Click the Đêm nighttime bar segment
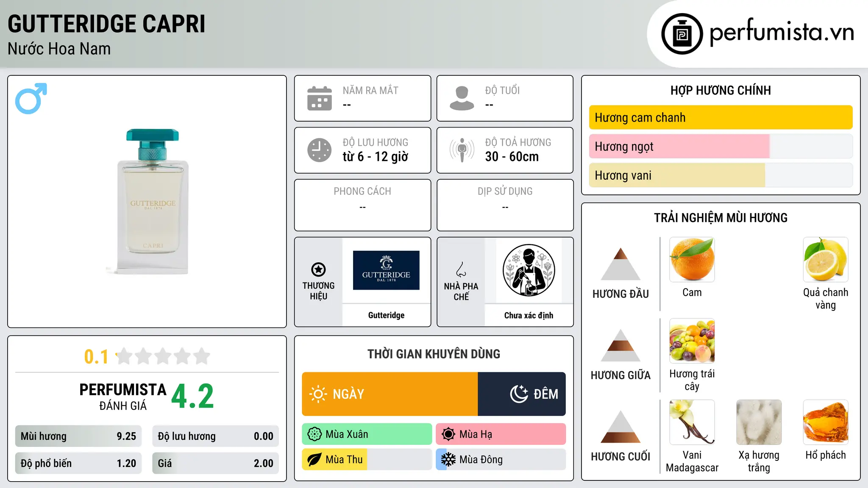This screenshot has height=488, width=868. pos(522,394)
